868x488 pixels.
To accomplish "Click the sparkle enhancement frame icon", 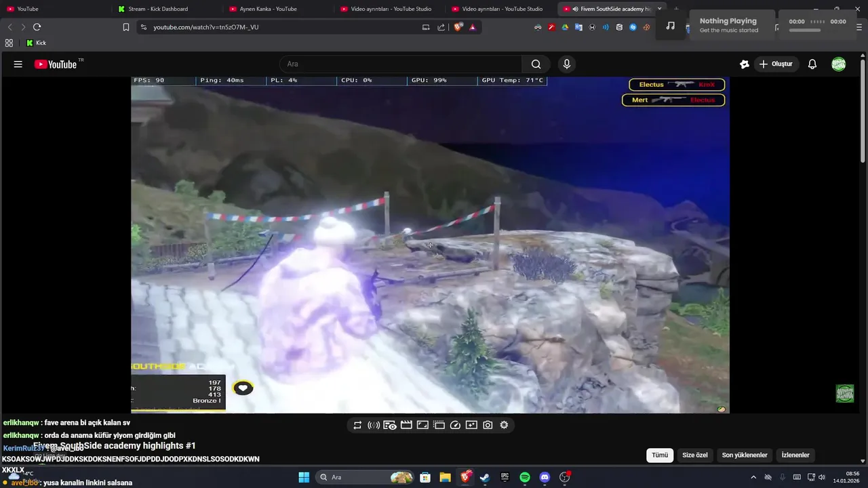I will [x=471, y=425].
